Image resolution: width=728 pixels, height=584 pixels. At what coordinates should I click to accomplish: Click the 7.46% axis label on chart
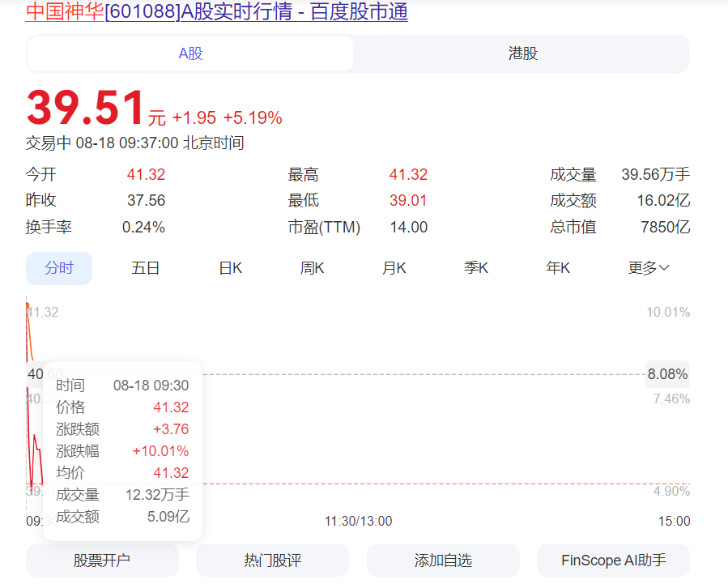pos(671,399)
